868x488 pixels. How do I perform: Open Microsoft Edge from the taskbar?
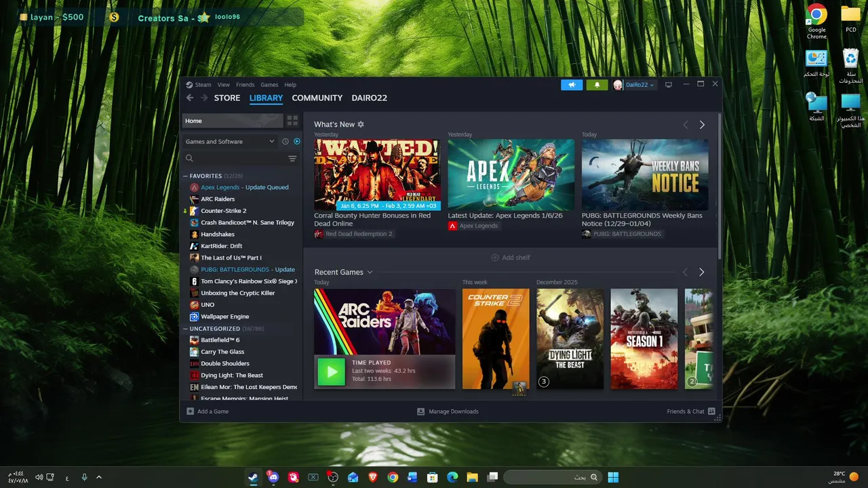(x=452, y=477)
